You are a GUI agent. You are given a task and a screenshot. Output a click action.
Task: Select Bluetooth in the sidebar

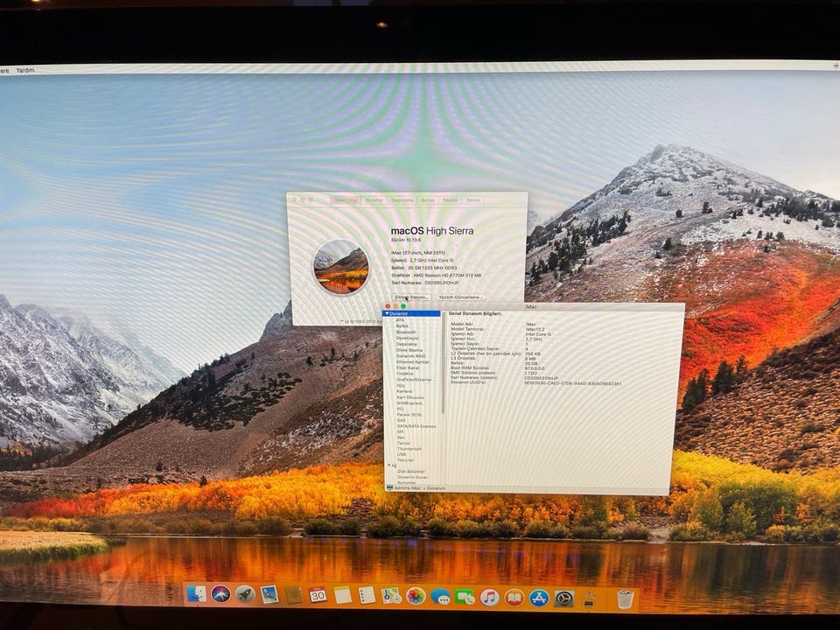click(406, 332)
